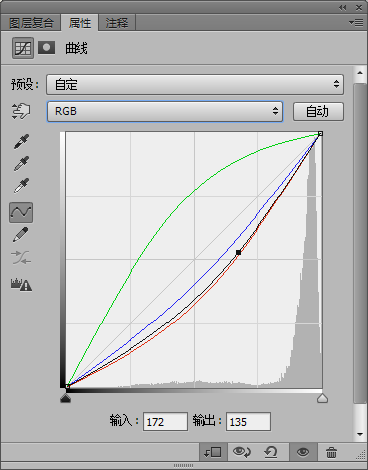Reset adjustment to defaults icon
This screenshot has height=470, width=368.
pyautogui.click(x=271, y=452)
